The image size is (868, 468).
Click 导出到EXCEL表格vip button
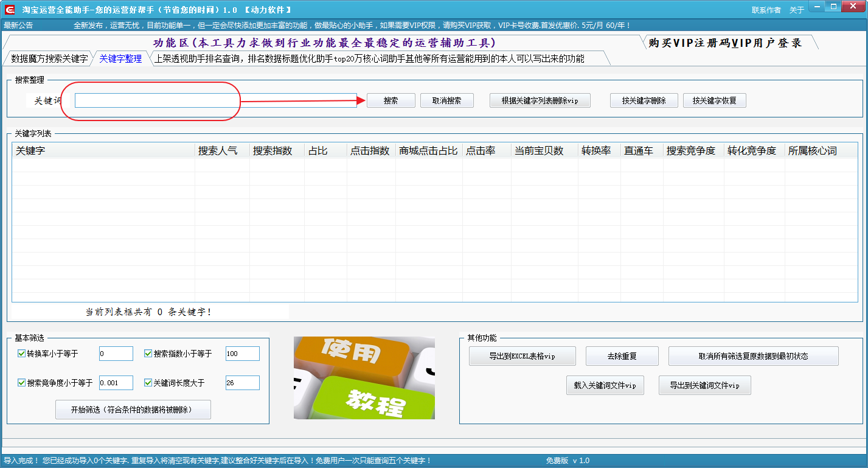522,356
